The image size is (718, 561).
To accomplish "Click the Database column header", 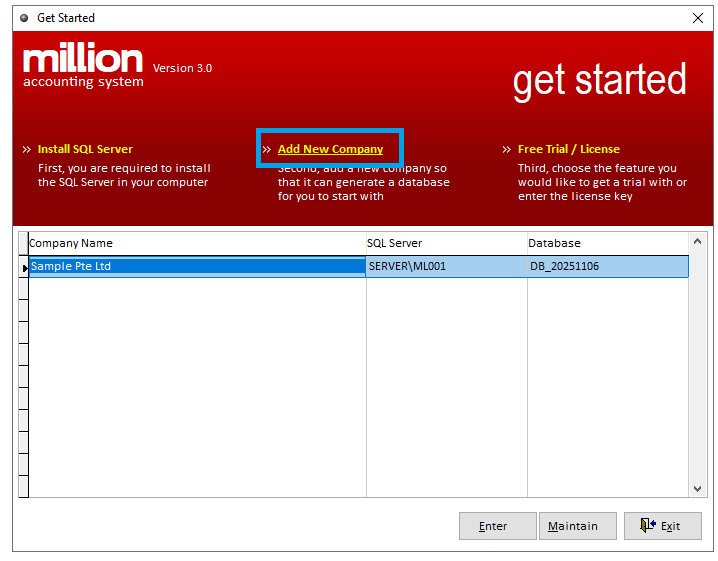I will [608, 243].
